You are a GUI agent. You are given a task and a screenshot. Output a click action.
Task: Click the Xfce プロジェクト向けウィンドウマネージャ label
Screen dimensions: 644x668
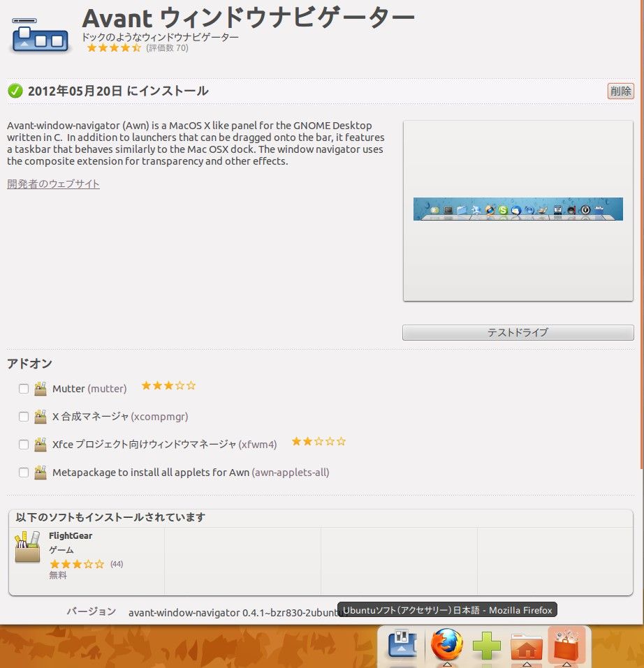point(165,445)
